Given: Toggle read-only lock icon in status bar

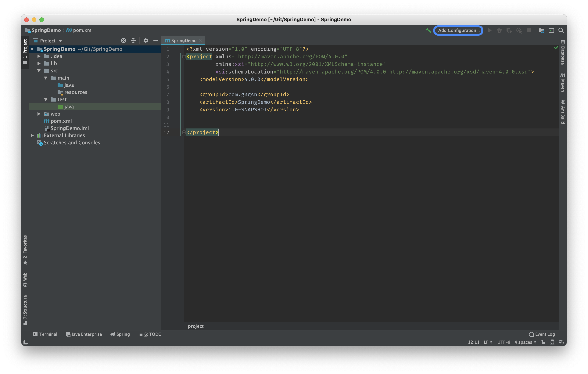Looking at the screenshot, I should (x=543, y=342).
